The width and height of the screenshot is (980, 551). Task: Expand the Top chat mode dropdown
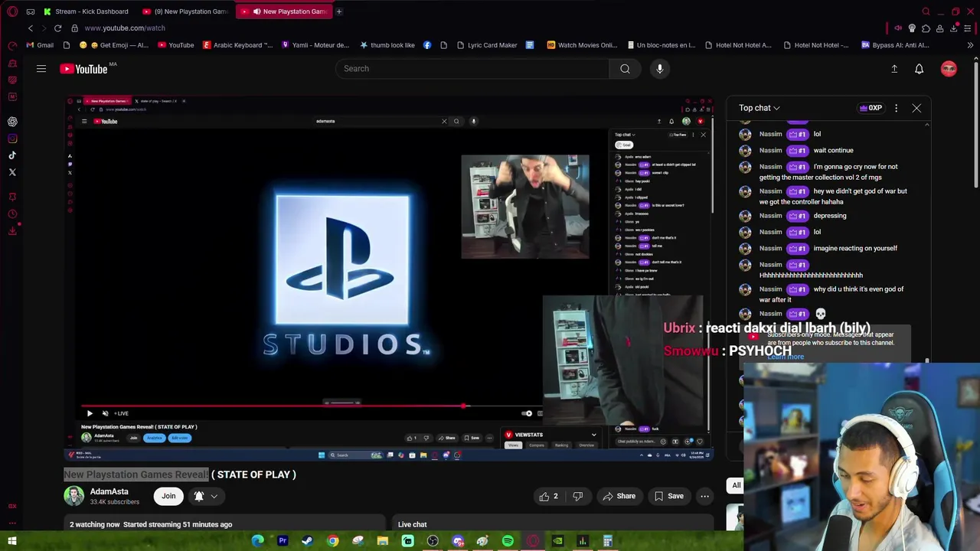coord(759,108)
